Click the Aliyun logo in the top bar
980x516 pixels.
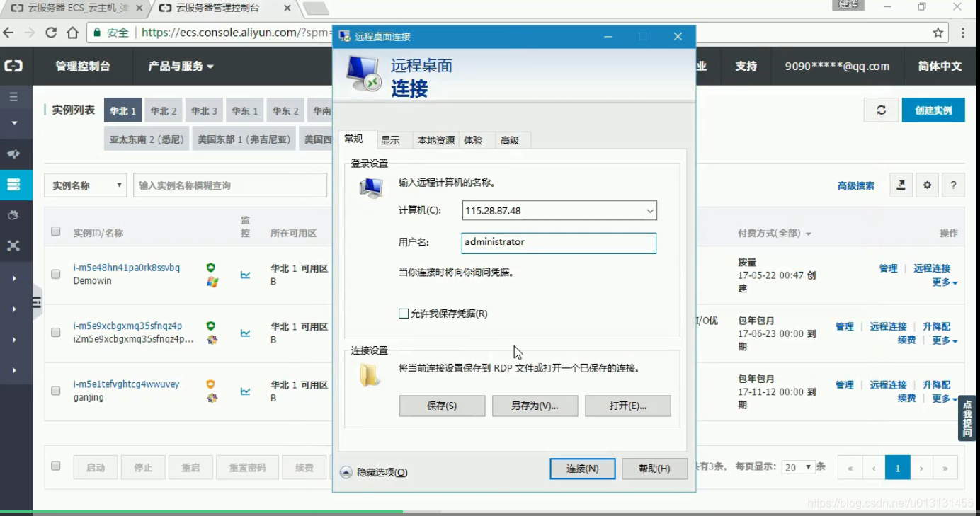pyautogui.click(x=13, y=66)
